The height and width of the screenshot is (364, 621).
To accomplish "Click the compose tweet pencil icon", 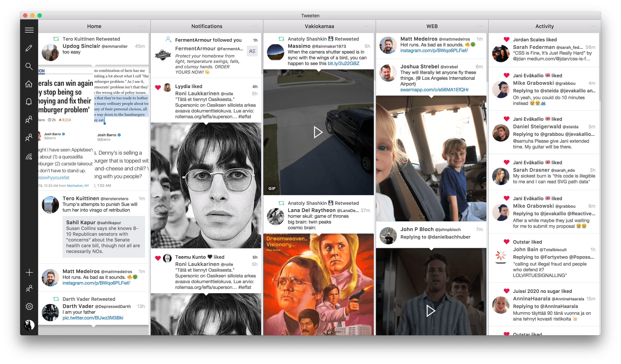I will tap(29, 48).
